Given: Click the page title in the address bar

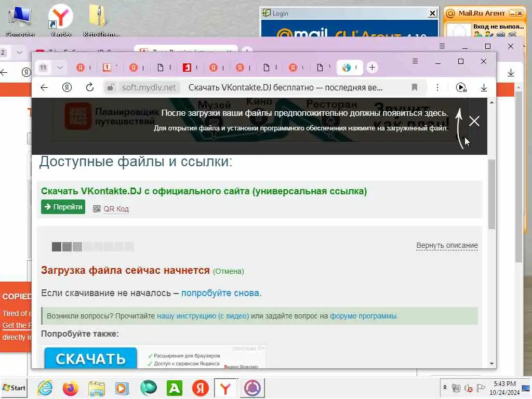Looking at the screenshot, I should click(285, 87).
